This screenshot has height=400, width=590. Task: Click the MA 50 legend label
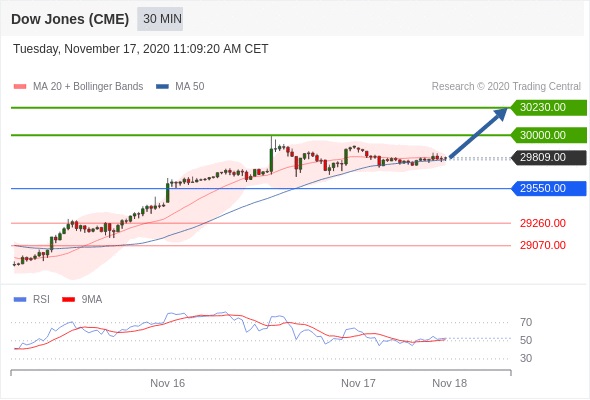(x=190, y=87)
